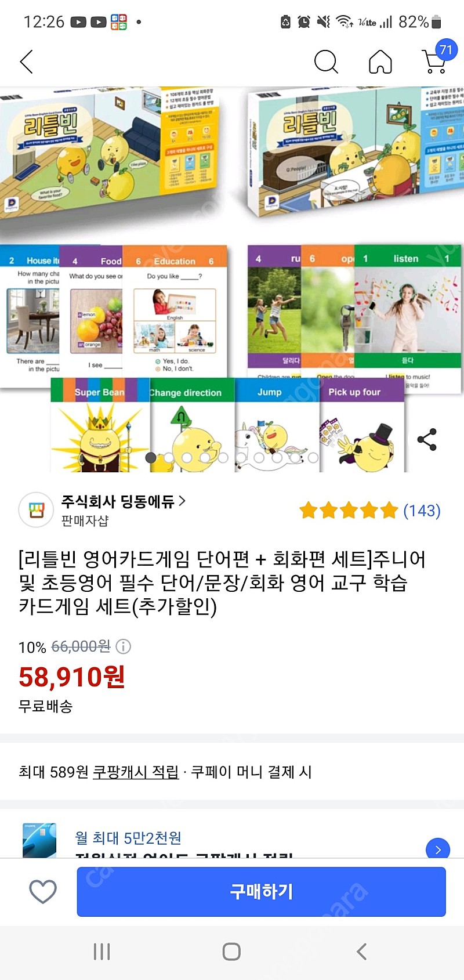Open the price info circle icon
Image resolution: width=464 pixels, height=980 pixels.
(124, 646)
